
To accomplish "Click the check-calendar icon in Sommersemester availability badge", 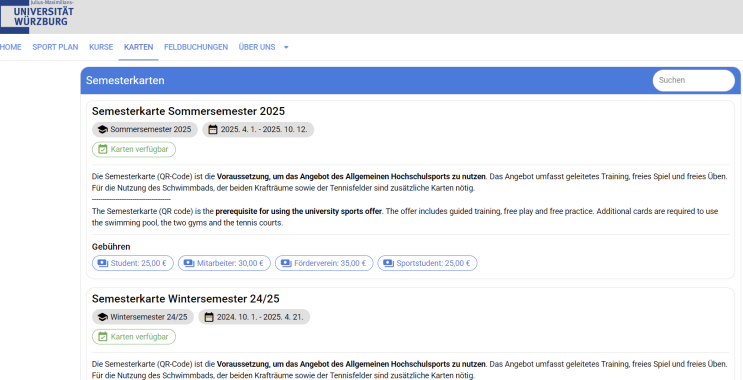I will tap(102, 149).
